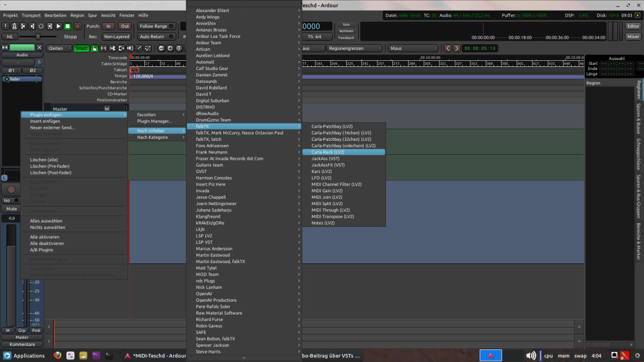Image resolution: width=644 pixels, height=362 pixels.
Task: Click the panic exclamation mark button
Action: pyautogui.click(x=6, y=26)
